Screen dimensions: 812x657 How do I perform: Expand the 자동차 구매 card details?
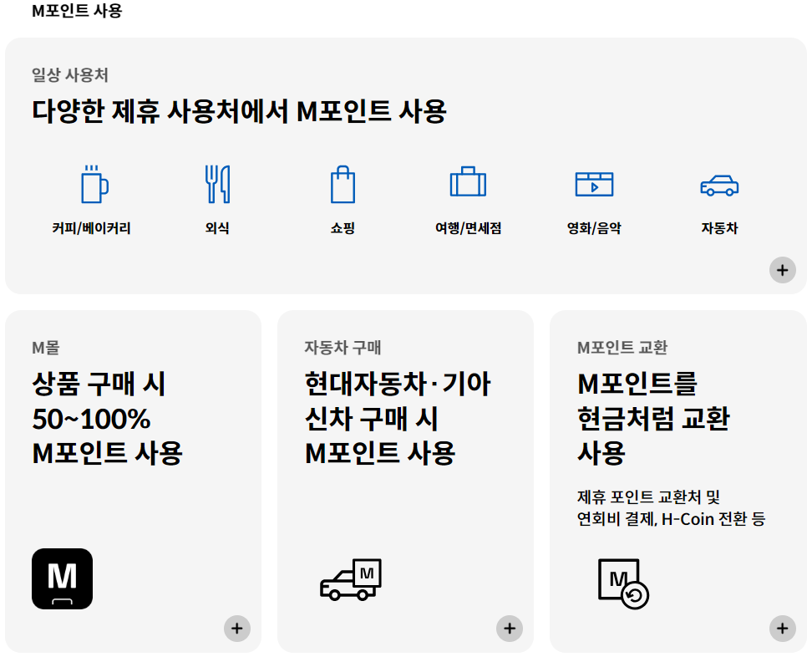tap(510, 628)
